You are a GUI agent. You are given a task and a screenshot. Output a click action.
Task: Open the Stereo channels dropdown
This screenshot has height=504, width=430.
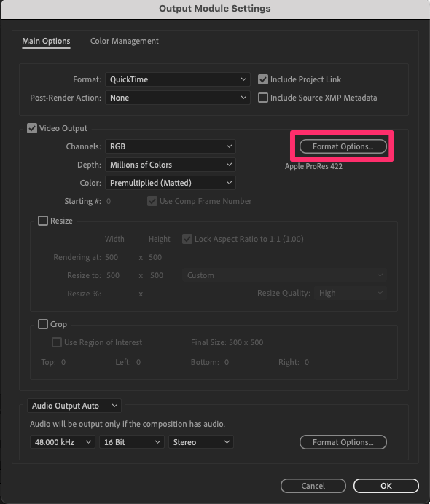pos(201,442)
